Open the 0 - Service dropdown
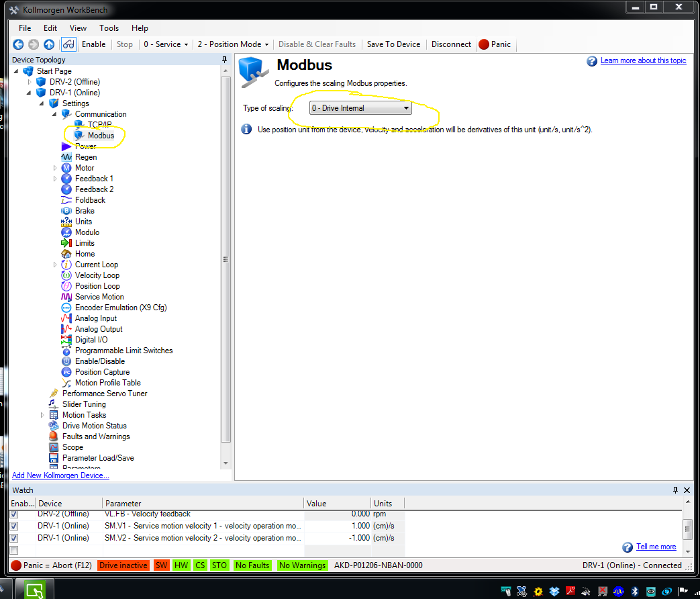The width and height of the screenshot is (700, 599). (166, 44)
